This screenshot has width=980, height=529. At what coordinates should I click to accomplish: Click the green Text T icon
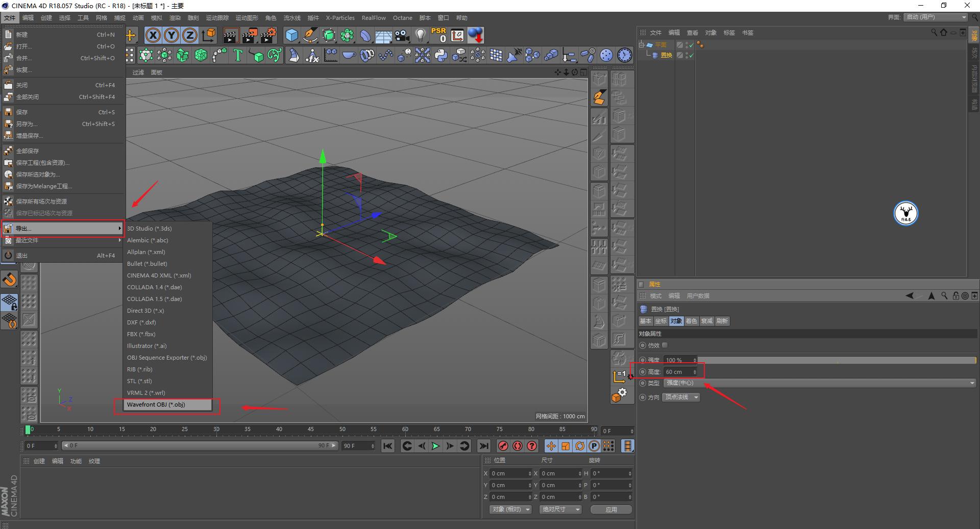(x=237, y=55)
